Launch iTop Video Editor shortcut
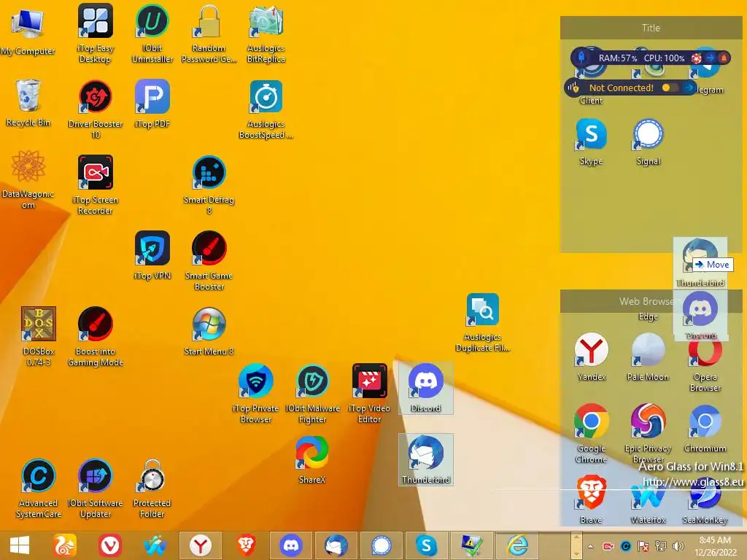 coord(369,393)
